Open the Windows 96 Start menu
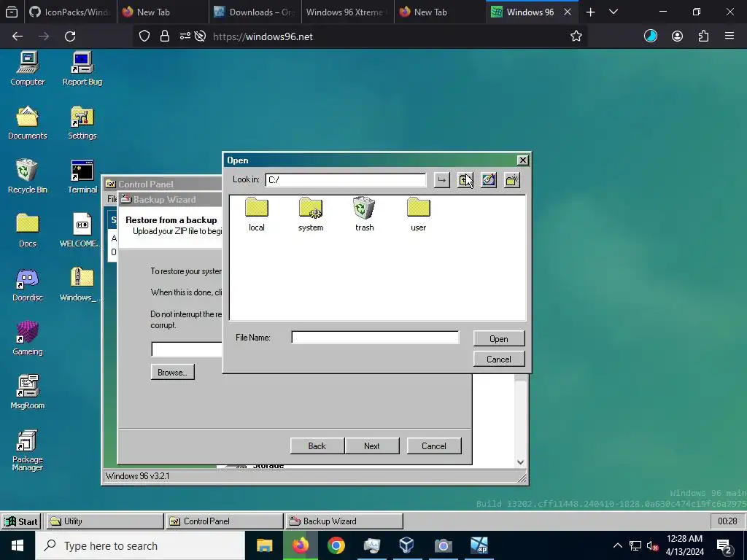747x560 pixels. coord(21,521)
